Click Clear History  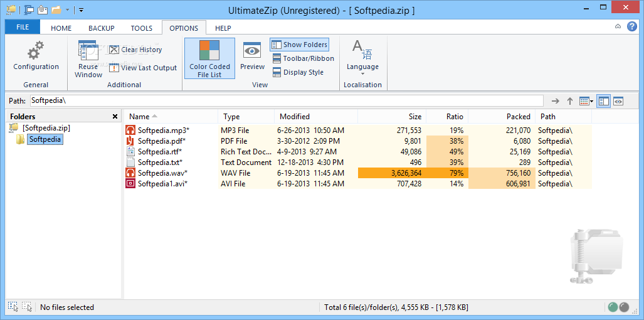coord(135,50)
